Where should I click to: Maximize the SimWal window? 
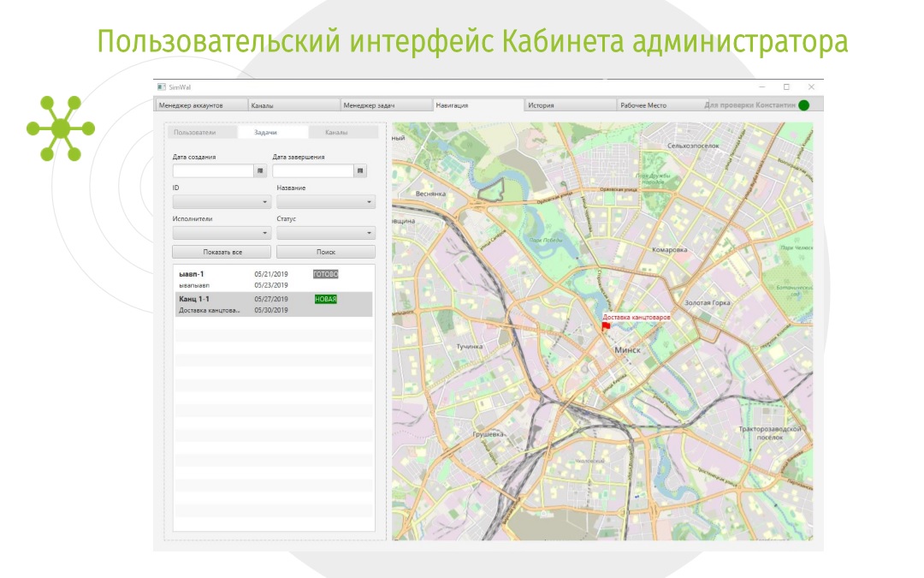coord(786,86)
